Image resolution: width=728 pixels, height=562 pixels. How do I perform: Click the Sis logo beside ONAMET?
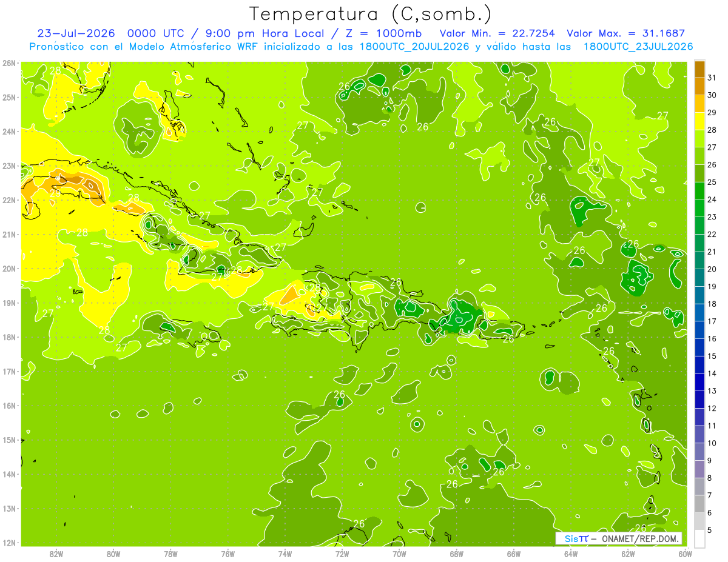click(x=576, y=538)
